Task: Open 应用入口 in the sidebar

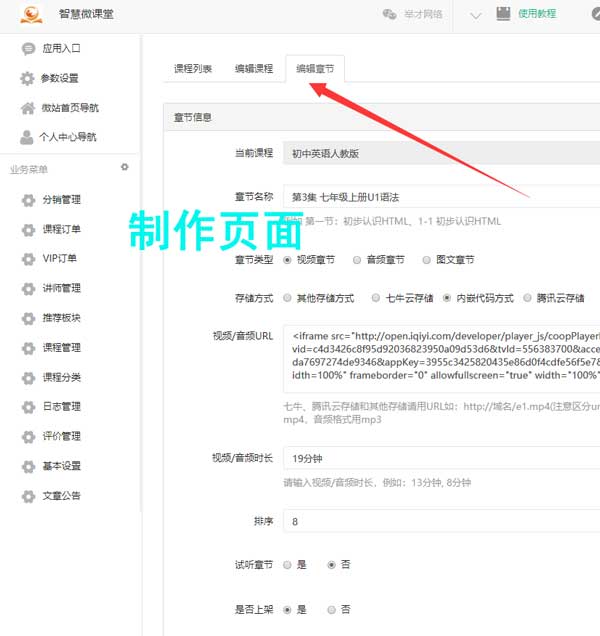Action: (x=61, y=49)
